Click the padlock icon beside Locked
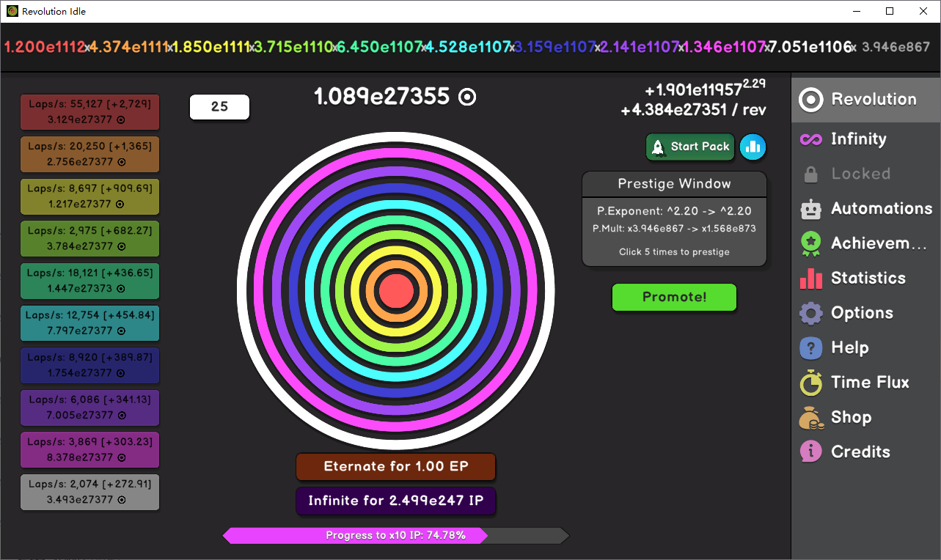The image size is (941, 560). (x=810, y=174)
